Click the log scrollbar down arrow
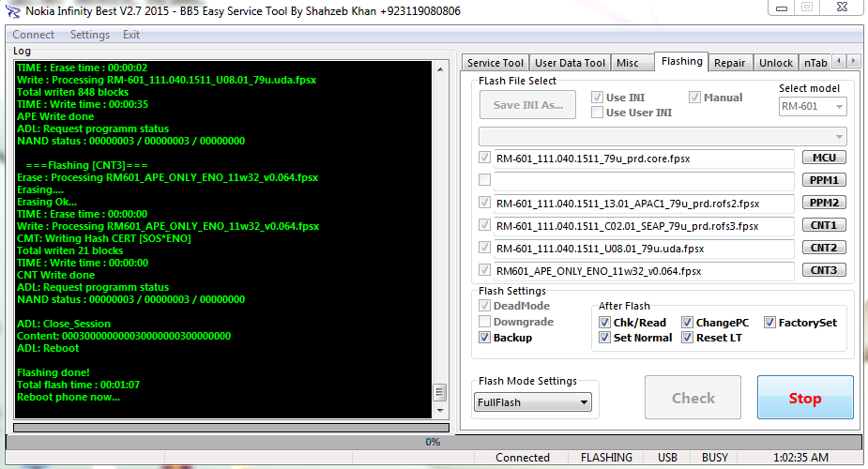This screenshot has width=868, height=469. tap(440, 411)
